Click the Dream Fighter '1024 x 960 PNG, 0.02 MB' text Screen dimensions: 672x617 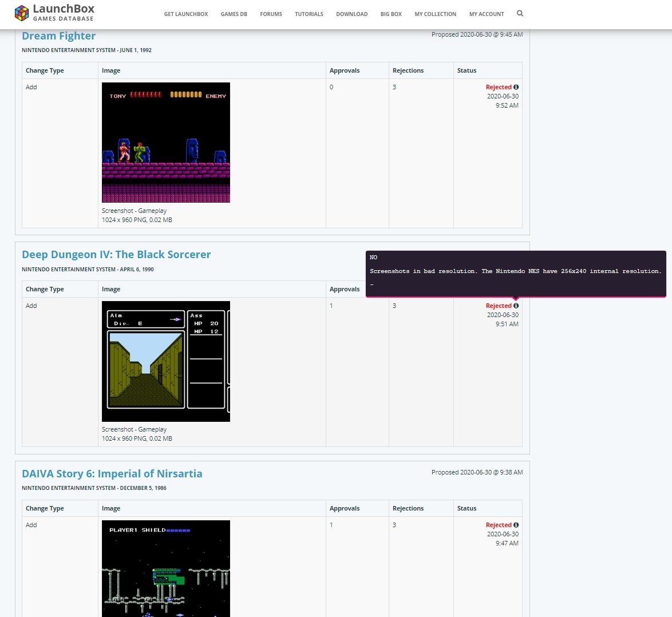[x=137, y=220]
